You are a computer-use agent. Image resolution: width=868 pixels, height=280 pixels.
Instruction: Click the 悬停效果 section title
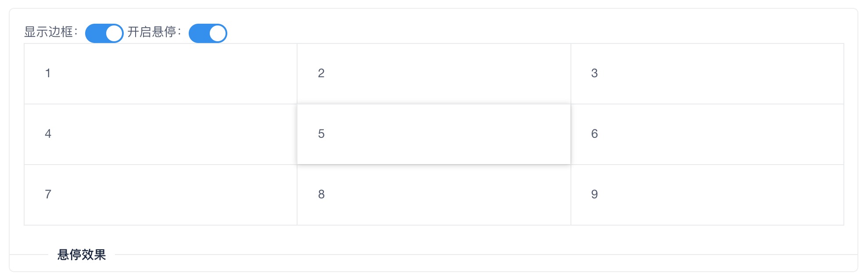point(82,255)
